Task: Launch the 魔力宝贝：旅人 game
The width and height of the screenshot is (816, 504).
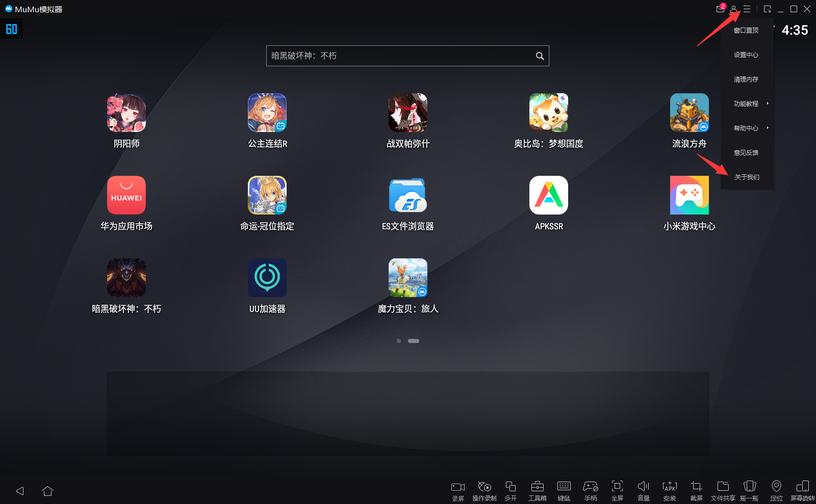Action: click(408, 278)
